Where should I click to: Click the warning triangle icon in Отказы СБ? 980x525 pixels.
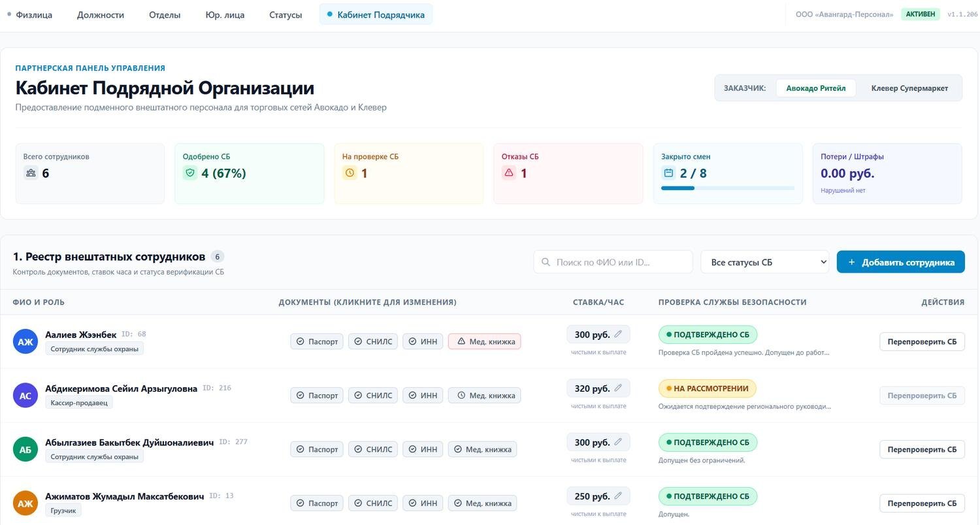tap(509, 173)
